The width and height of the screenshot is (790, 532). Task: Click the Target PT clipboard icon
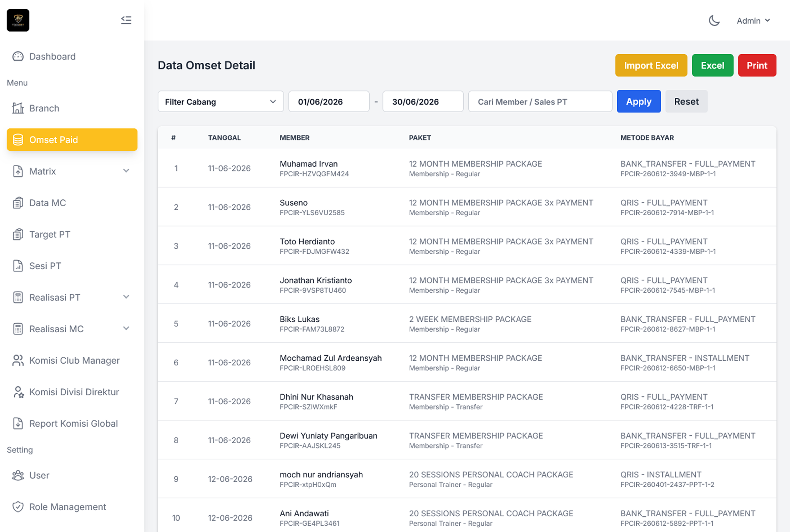(18, 234)
